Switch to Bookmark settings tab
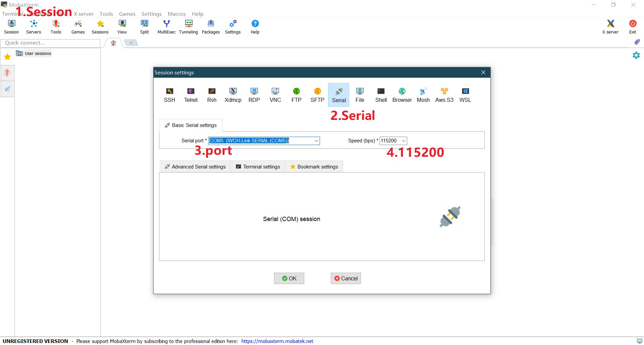The height and width of the screenshot is (345, 644). tap(314, 167)
